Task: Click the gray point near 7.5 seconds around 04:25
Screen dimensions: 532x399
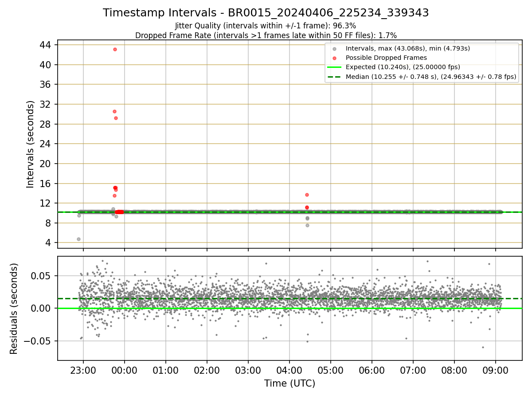Action: click(x=307, y=225)
